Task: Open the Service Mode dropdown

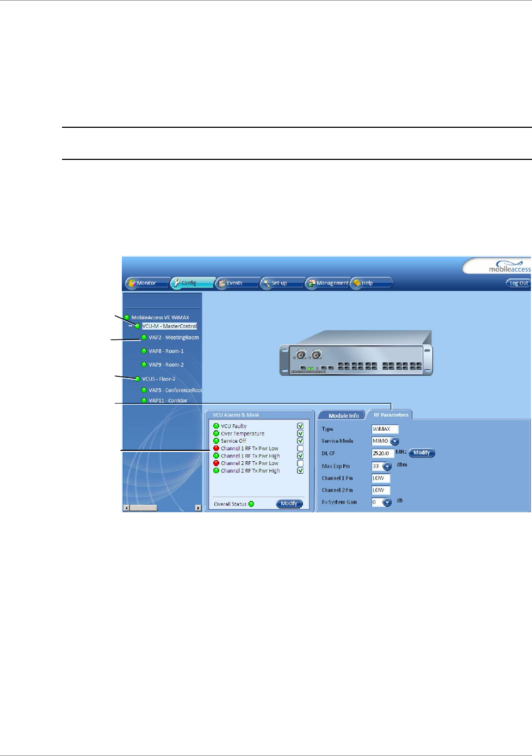Action: (395, 441)
